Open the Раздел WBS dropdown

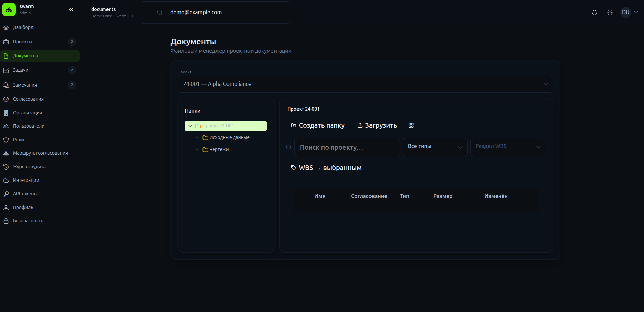(x=508, y=147)
